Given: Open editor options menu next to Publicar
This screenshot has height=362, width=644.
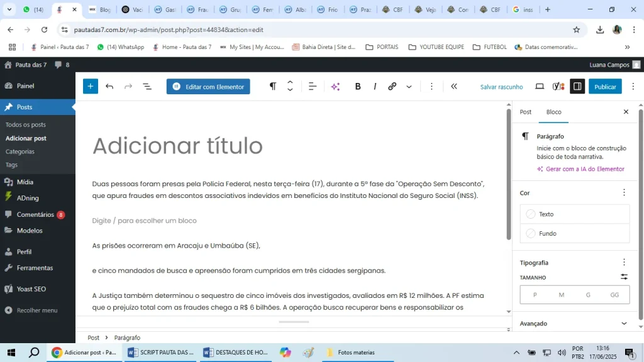Looking at the screenshot, I should 633,87.
